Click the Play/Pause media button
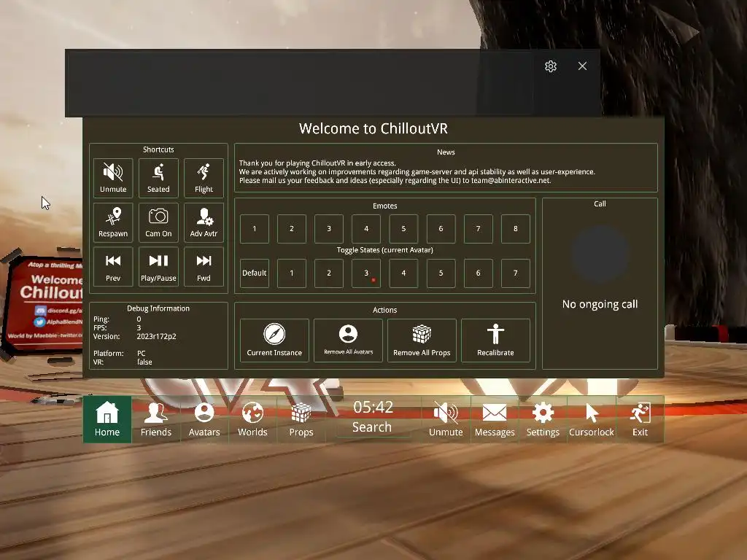The height and width of the screenshot is (560, 747). (x=158, y=267)
